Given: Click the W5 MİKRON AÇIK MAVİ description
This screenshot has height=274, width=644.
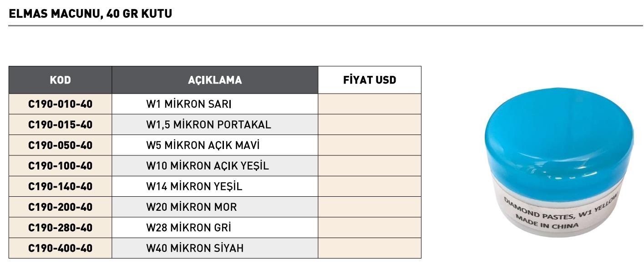Looking at the screenshot, I should pos(203,145).
